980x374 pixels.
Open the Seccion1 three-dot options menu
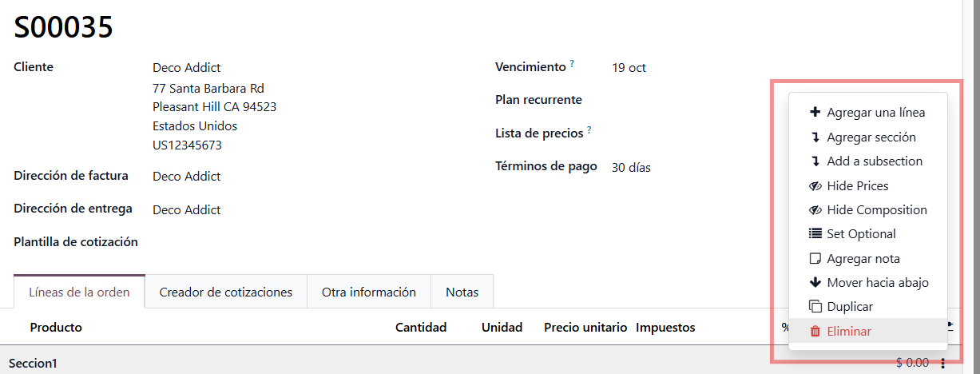pos(942,364)
